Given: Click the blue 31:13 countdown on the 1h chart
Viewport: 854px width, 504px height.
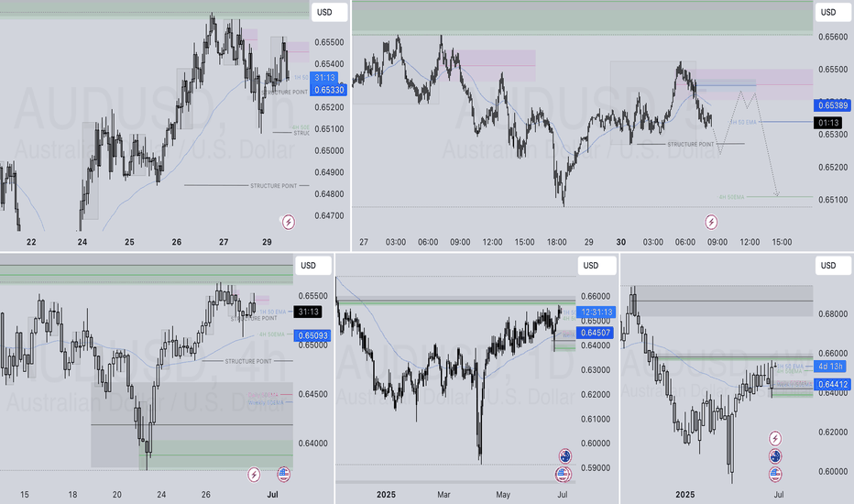Looking at the screenshot, I should click(x=324, y=78).
